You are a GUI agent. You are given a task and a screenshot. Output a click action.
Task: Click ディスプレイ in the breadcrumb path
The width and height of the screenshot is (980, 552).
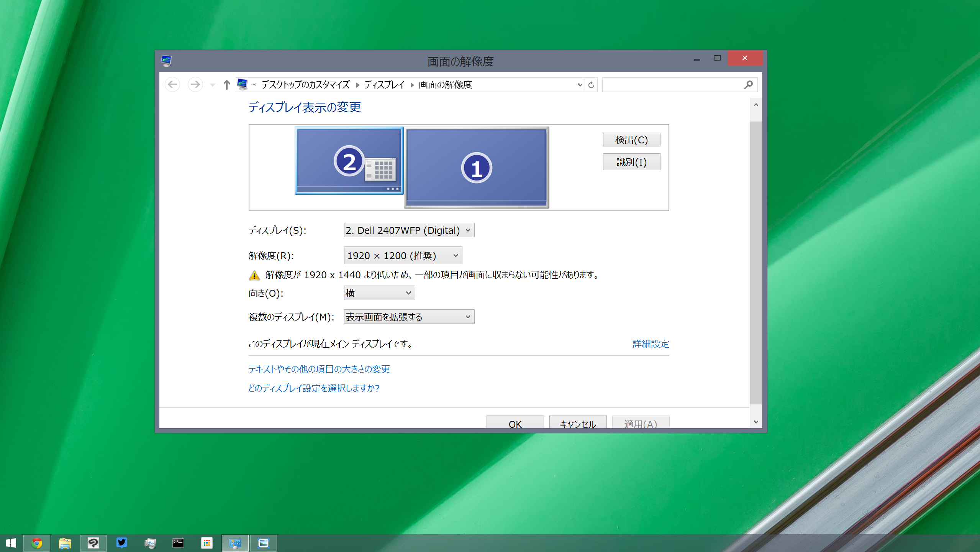(x=384, y=85)
